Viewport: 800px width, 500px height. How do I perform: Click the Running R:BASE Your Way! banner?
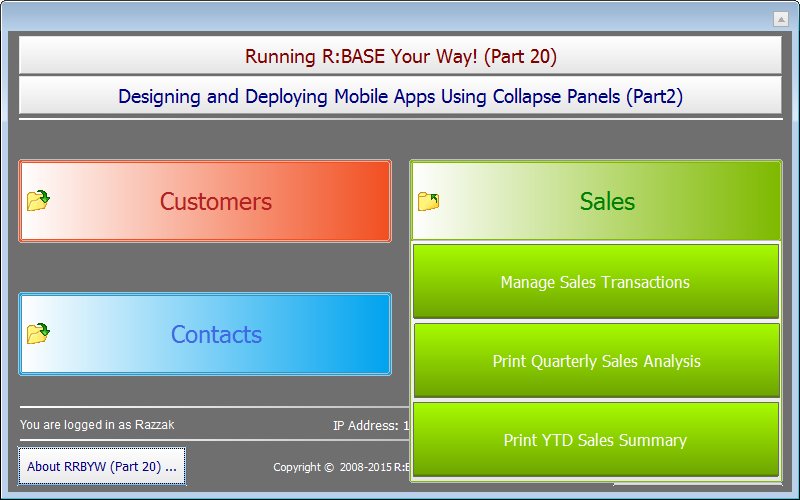point(400,56)
